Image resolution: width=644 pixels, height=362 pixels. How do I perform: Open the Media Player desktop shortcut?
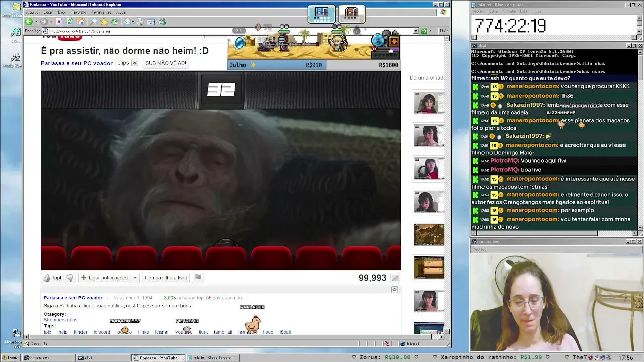16,60
